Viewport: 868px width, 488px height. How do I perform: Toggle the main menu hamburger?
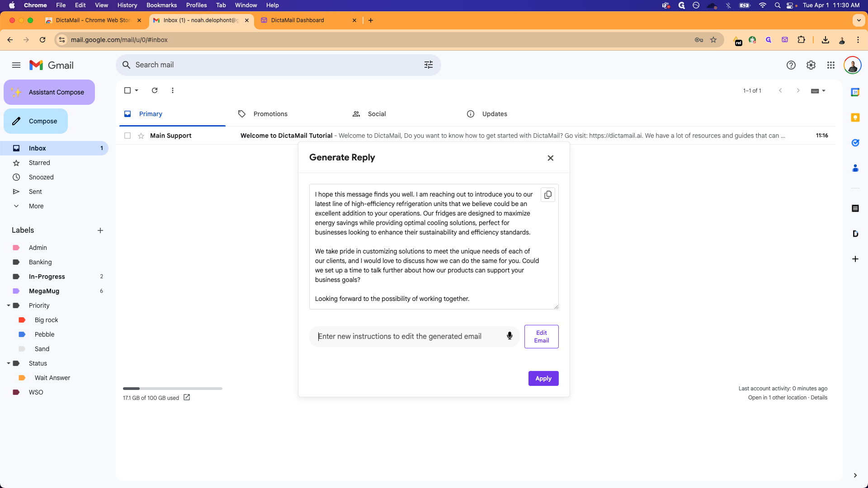[16, 65]
